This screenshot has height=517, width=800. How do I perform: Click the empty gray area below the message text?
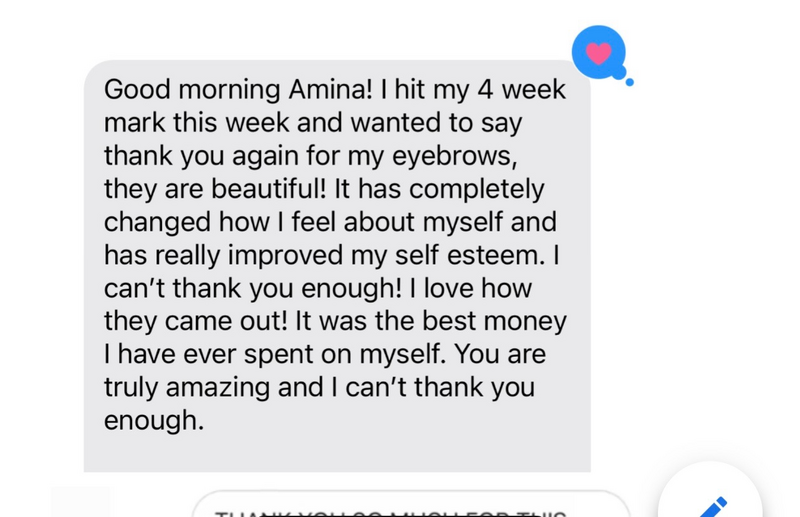point(337,453)
